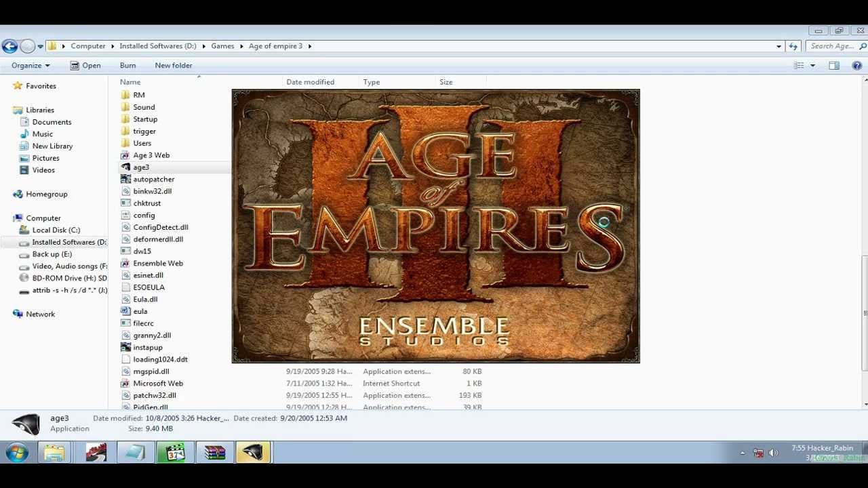
Task: Sort by the Size column header
Action: (x=446, y=82)
